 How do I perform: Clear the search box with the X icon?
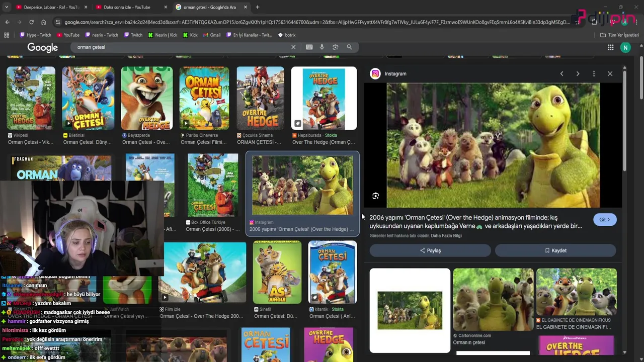pos(293,47)
